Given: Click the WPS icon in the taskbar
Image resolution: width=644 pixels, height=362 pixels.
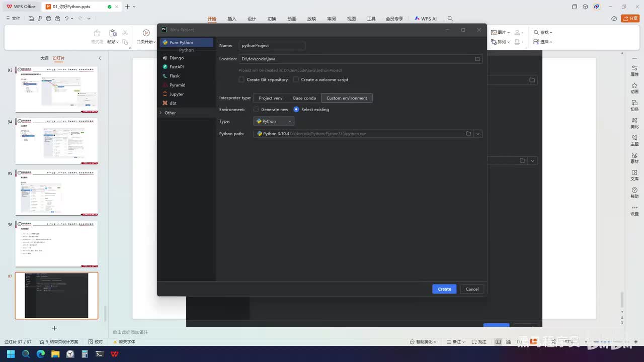Looking at the screenshot, I should (x=114, y=354).
